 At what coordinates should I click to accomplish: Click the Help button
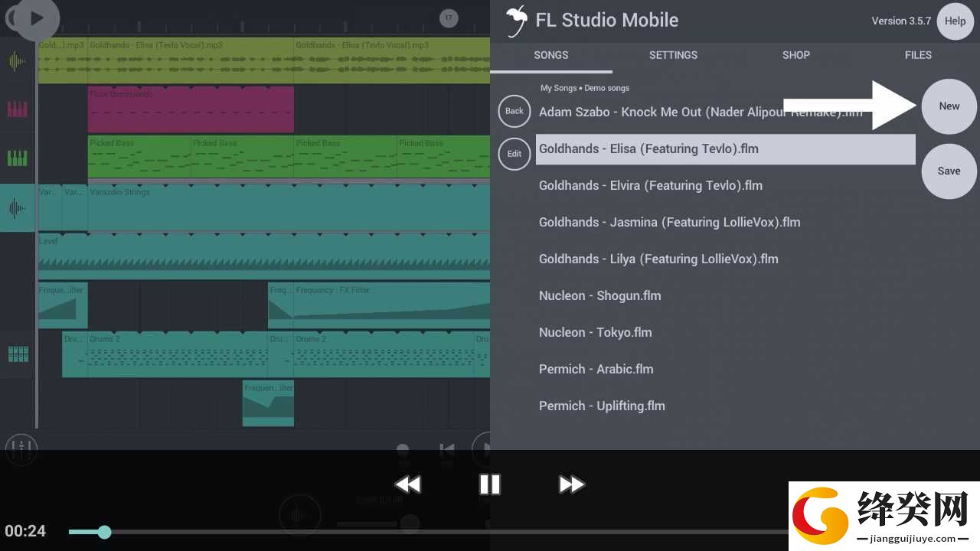tap(955, 21)
